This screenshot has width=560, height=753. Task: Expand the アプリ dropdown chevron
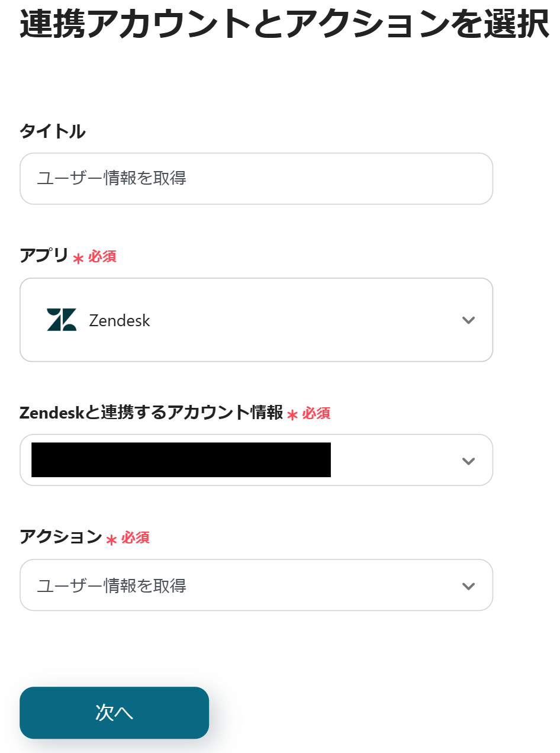click(x=468, y=320)
